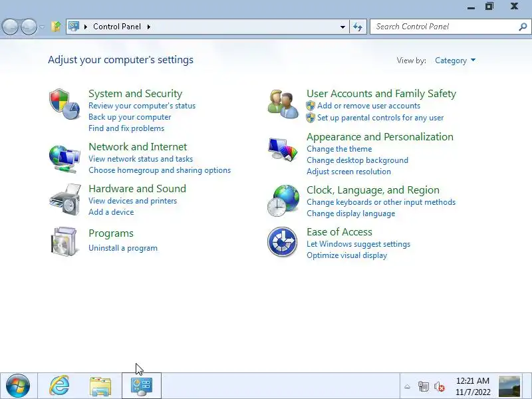Open the Ease of Access icon
This screenshot has height=399, width=532.
[x=282, y=241]
